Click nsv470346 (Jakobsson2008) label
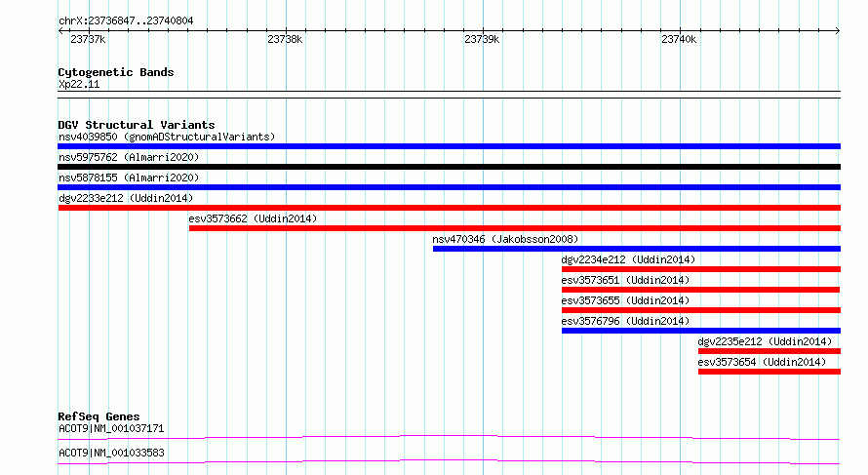868x475 pixels. tap(505, 239)
